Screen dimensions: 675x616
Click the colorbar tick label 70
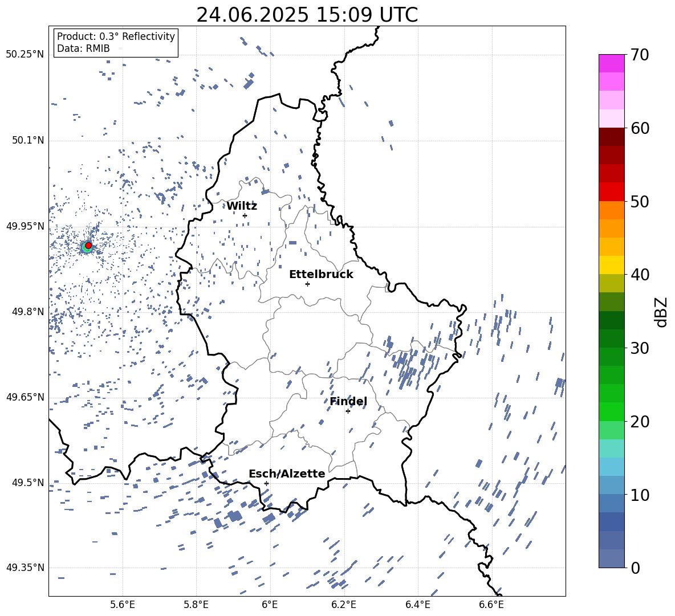coord(640,55)
